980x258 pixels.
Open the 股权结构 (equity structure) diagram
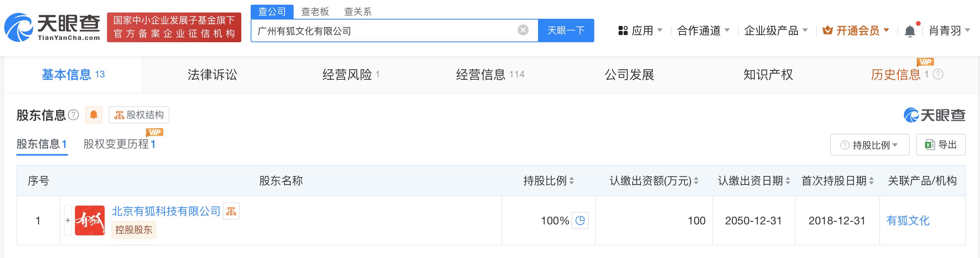(x=139, y=115)
